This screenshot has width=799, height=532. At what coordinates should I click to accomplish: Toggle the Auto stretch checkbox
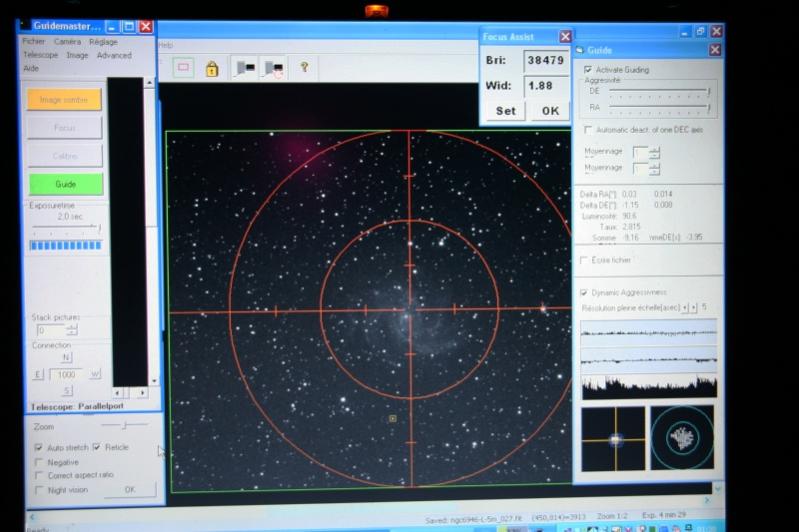click(x=38, y=447)
